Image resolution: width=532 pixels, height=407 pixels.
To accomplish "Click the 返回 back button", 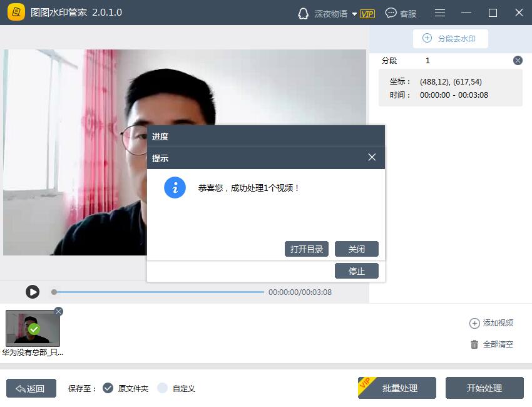I will (x=31, y=388).
